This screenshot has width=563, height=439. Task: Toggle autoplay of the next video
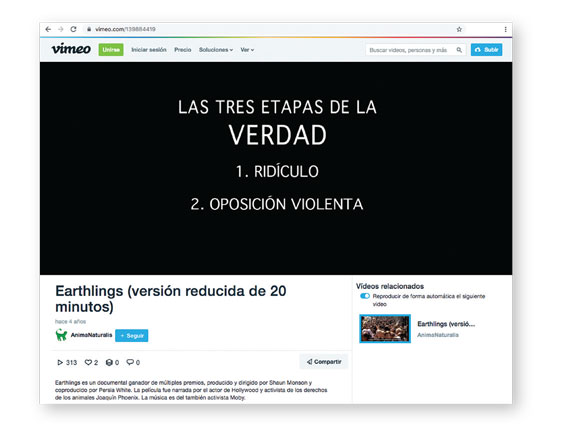(x=365, y=296)
